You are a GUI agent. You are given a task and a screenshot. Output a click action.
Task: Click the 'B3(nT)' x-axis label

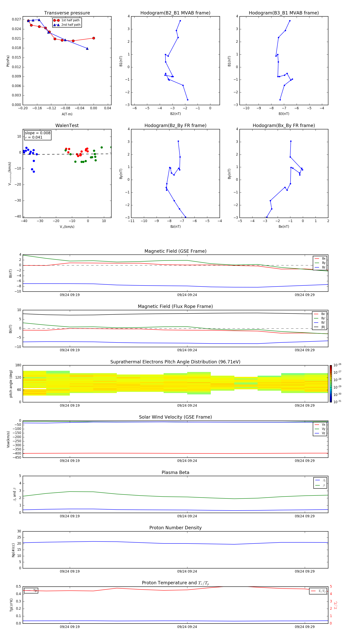point(284,114)
